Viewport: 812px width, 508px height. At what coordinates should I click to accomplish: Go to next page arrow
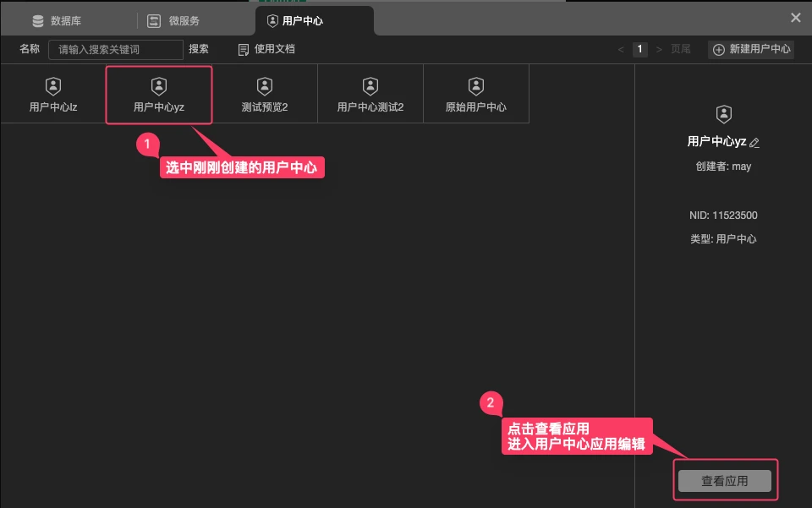[x=659, y=49]
